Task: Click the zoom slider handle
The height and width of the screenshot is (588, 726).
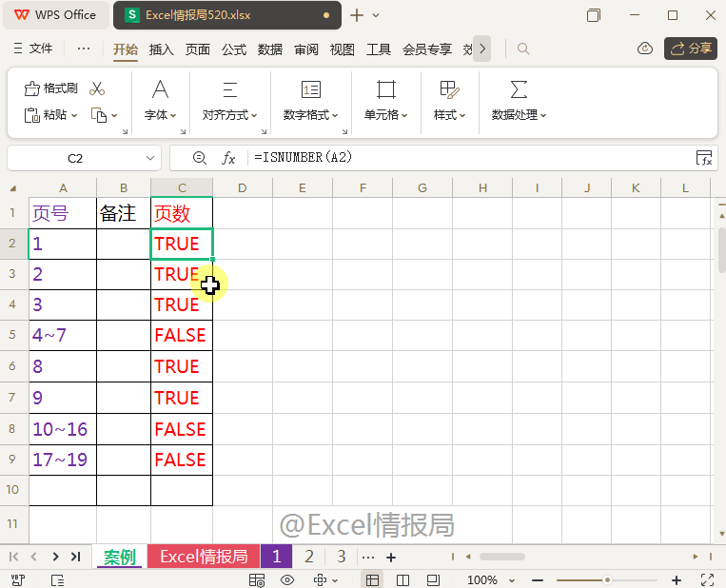Action: point(607,579)
